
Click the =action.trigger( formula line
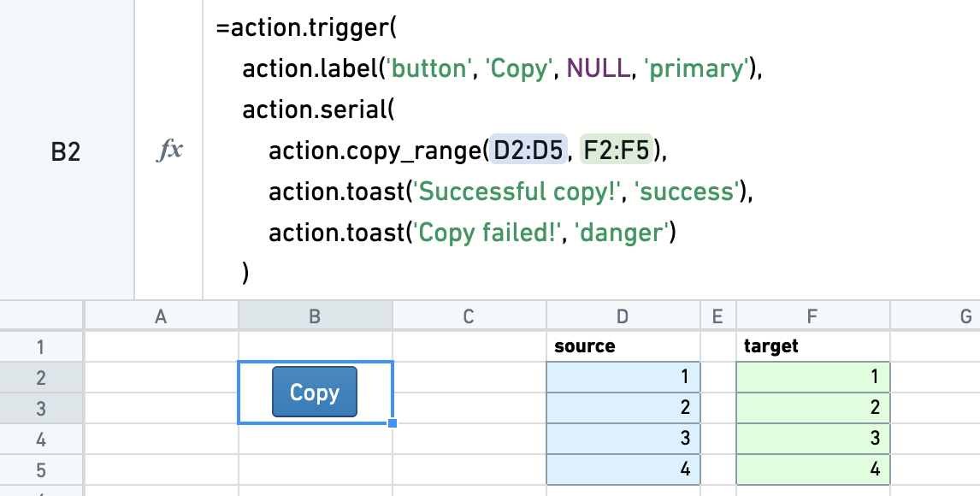coord(306,28)
